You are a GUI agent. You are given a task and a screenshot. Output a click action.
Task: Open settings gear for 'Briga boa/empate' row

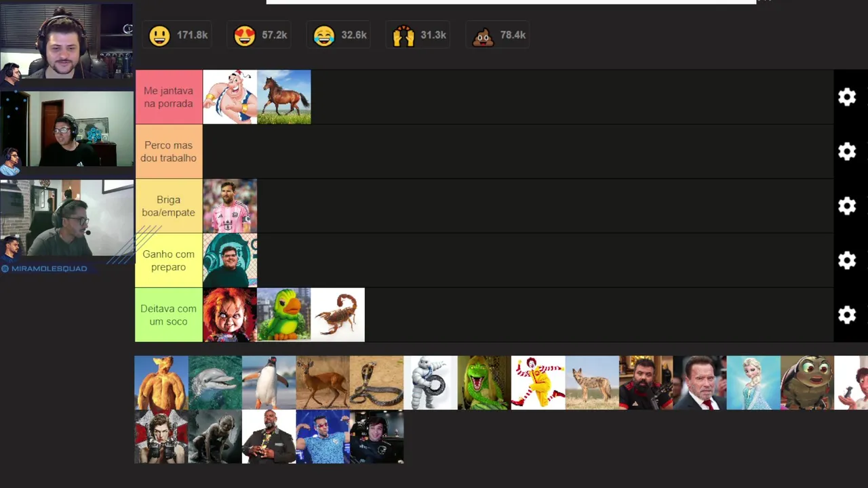coord(847,205)
